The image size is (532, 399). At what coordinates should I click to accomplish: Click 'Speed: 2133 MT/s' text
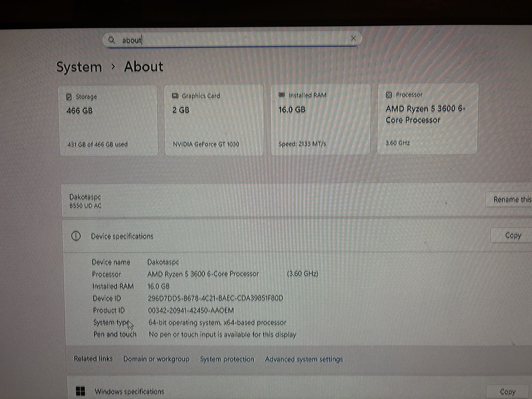tap(302, 144)
